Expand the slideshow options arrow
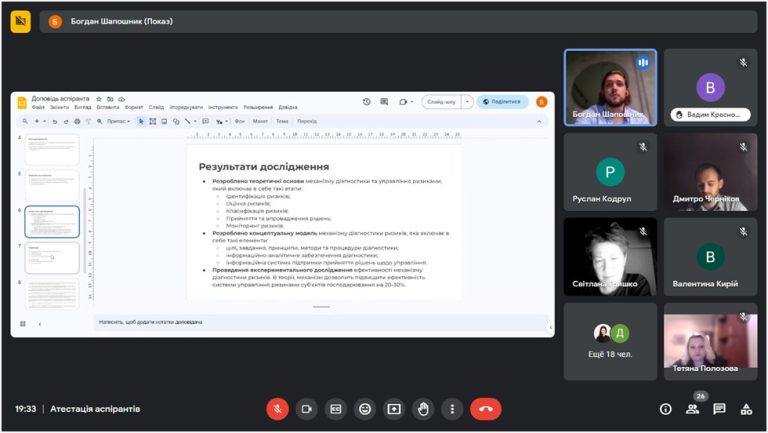The image size is (768, 433). point(467,102)
